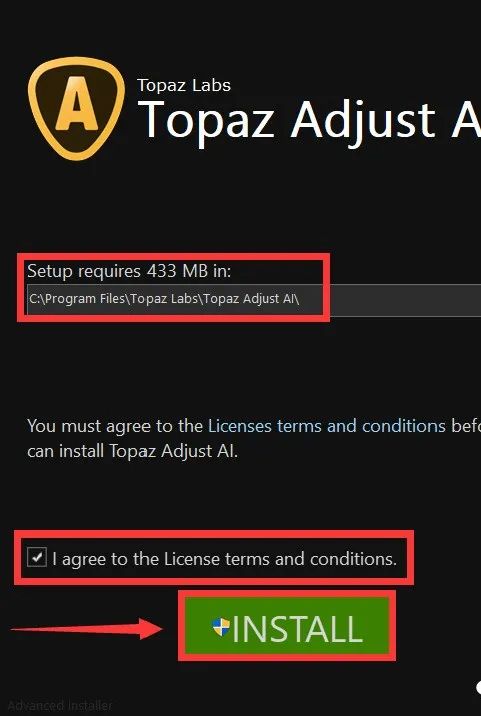Click the letter A inside the logo
The image size is (481, 716).
point(76,104)
